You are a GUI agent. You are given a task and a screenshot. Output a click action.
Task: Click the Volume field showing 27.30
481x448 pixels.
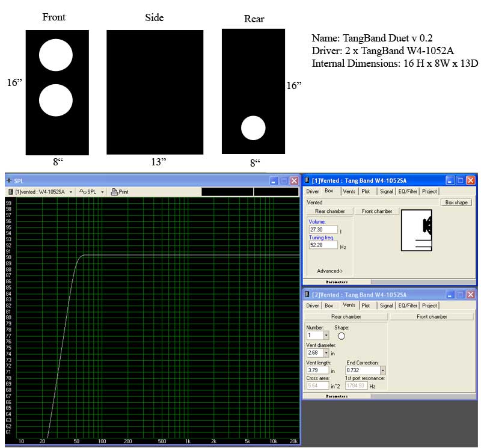click(x=323, y=230)
